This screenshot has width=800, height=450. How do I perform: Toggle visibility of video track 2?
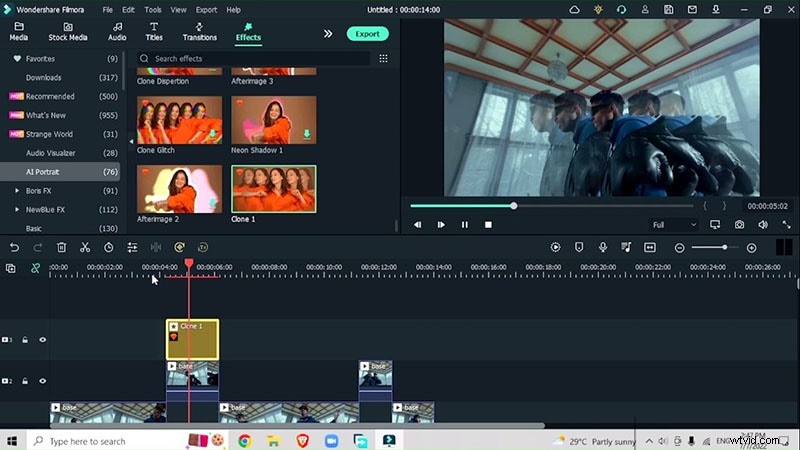pos(42,381)
